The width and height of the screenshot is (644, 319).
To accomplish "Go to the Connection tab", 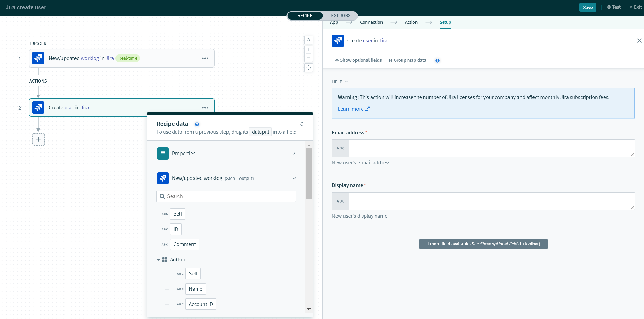I will click(x=371, y=22).
